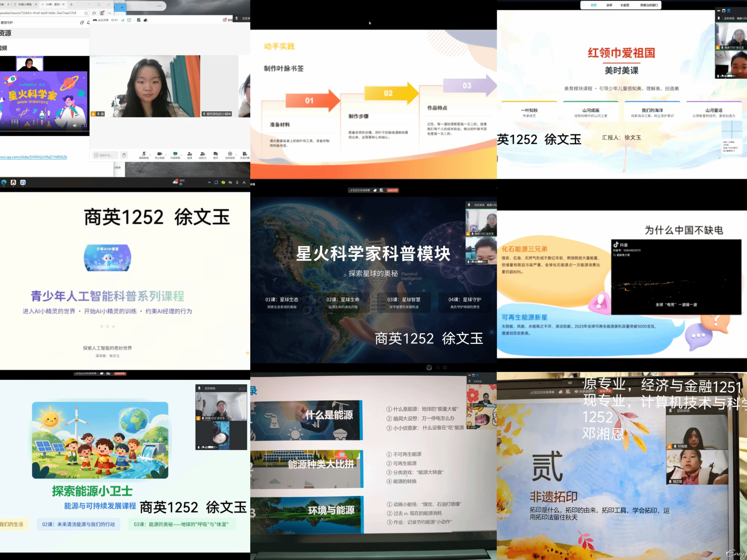The height and width of the screenshot is (560, 747).
Task: Favorite this page with the star icon
Action: tap(86, 13)
